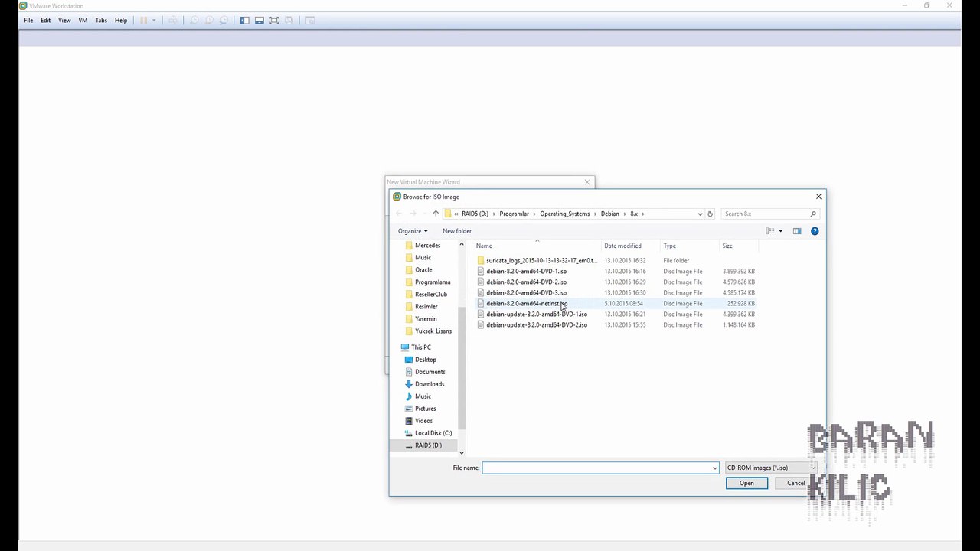Image resolution: width=980 pixels, height=551 pixels.
Task: Select Local Disk (C:) in navigation pane
Action: (433, 433)
